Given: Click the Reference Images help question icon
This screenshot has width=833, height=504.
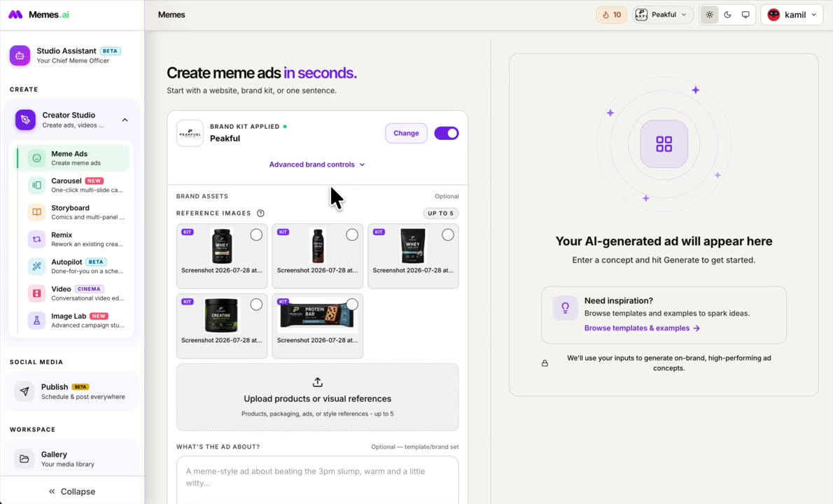Looking at the screenshot, I should pyautogui.click(x=260, y=213).
